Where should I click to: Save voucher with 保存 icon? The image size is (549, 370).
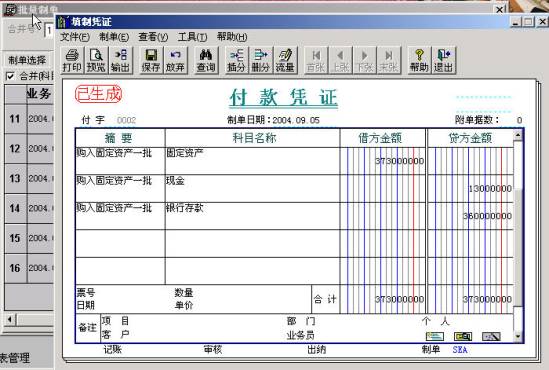[151, 61]
